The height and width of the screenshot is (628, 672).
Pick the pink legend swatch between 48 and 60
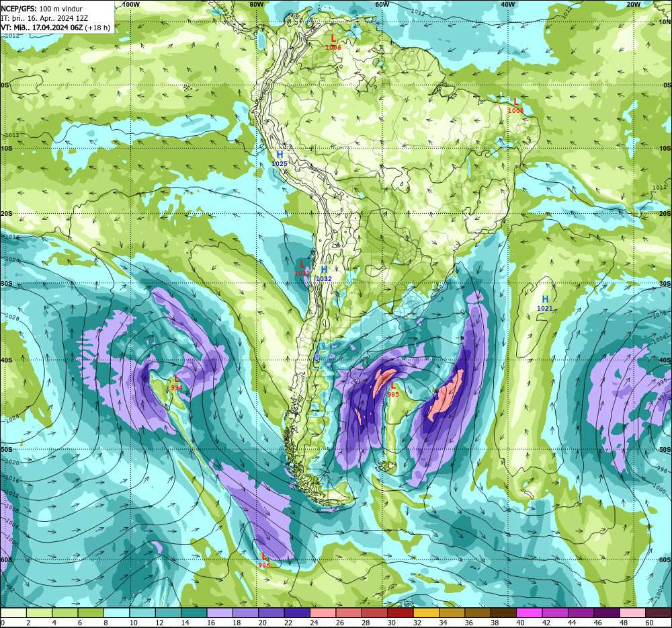coord(632,613)
